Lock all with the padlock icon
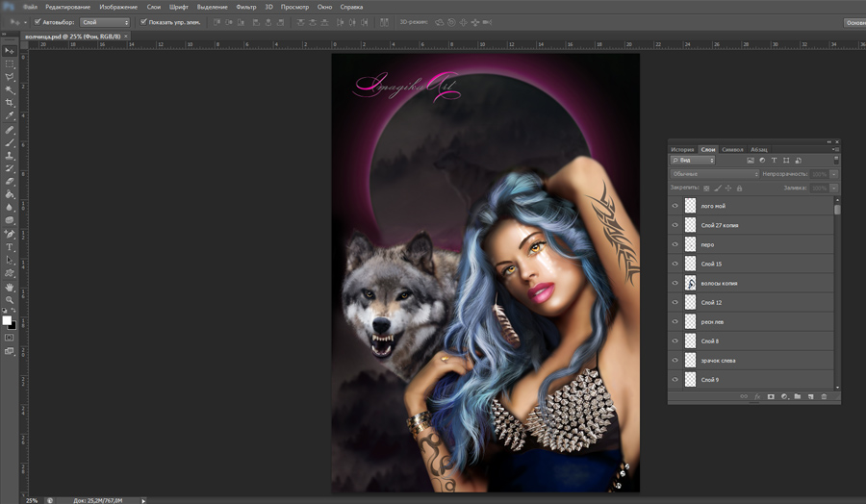Image resolution: width=866 pixels, height=504 pixels. click(739, 189)
